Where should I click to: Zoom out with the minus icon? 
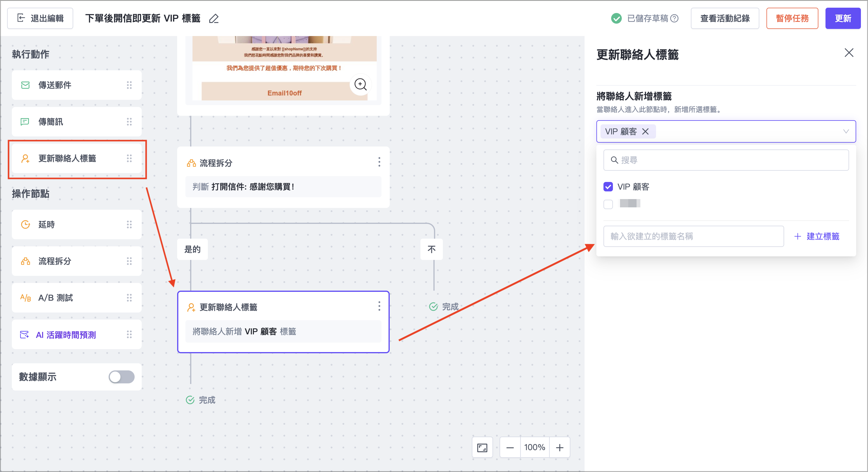pos(510,447)
